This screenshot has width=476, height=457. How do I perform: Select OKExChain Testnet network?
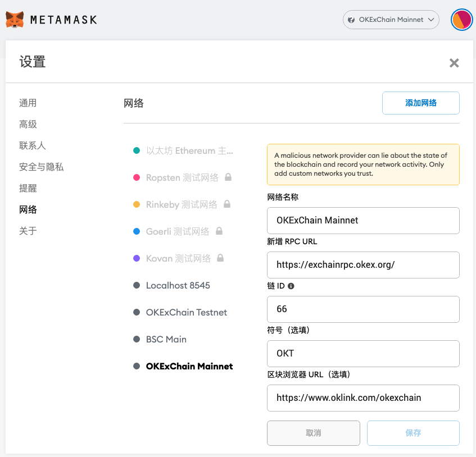(186, 312)
